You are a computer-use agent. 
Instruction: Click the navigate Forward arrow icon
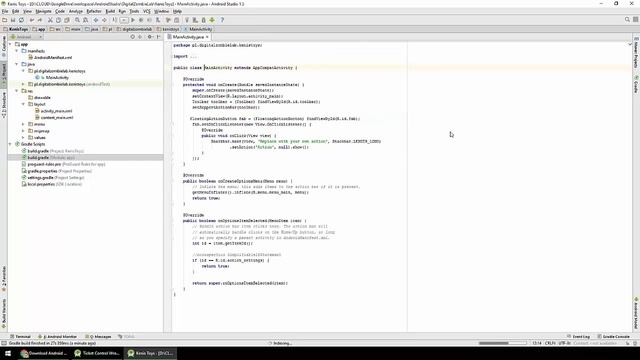pos(104,20)
